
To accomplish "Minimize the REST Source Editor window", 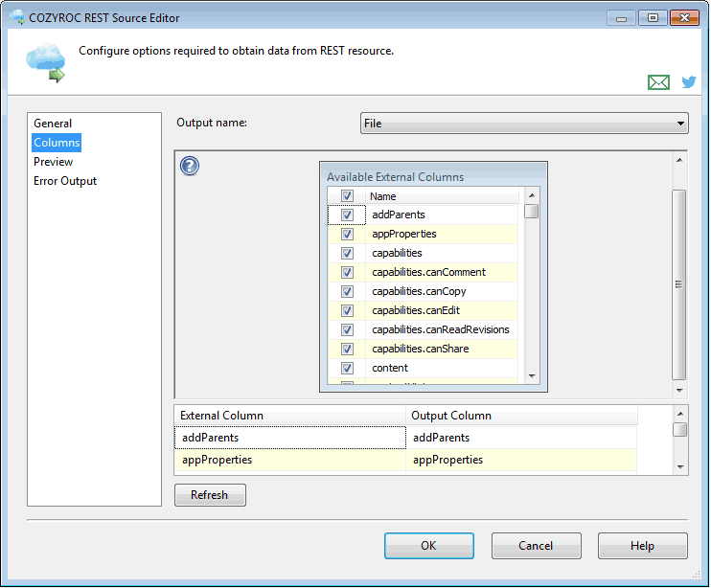I will 621,18.
